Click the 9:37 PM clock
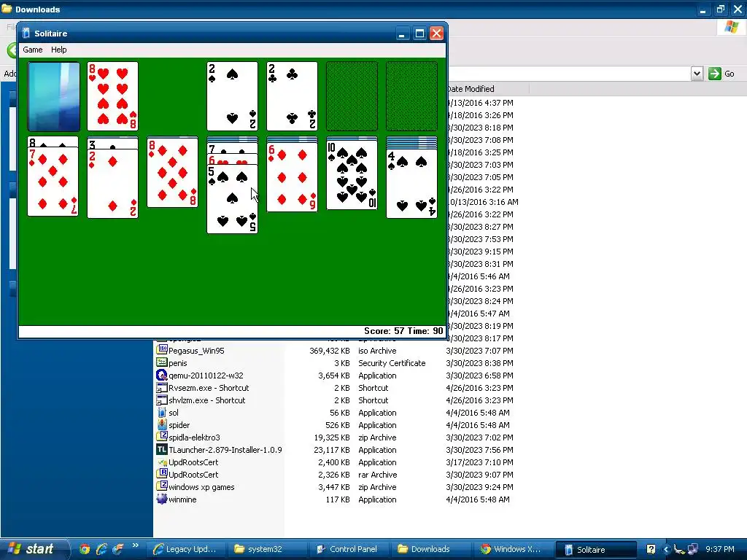Image resolution: width=747 pixels, height=560 pixels. (x=720, y=549)
